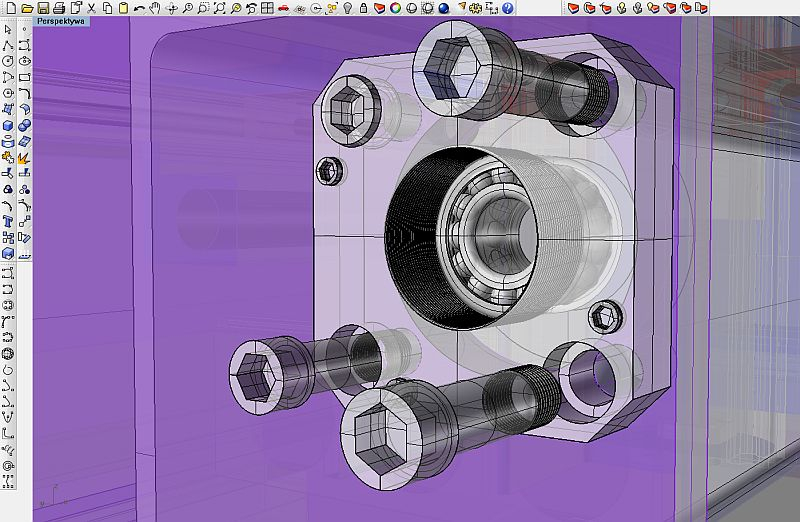Select the Ellipse tool in sidebar
The height and width of the screenshot is (522, 800).
coord(24,61)
